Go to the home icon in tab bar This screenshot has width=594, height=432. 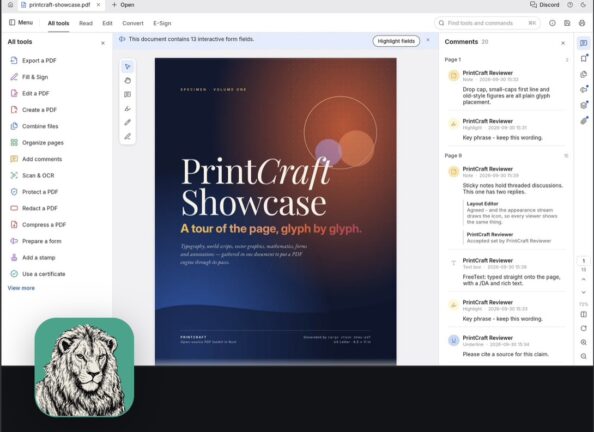click(x=10, y=5)
